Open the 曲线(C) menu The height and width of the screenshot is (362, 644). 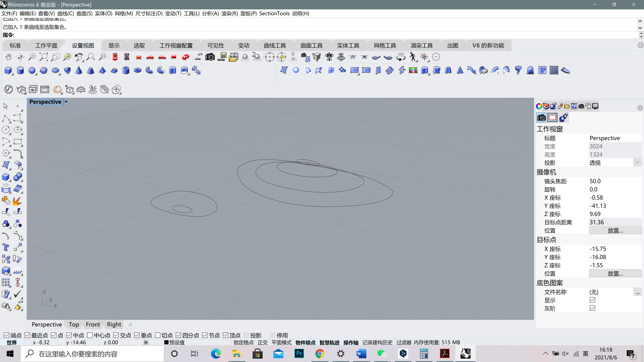pyautogui.click(x=66, y=13)
